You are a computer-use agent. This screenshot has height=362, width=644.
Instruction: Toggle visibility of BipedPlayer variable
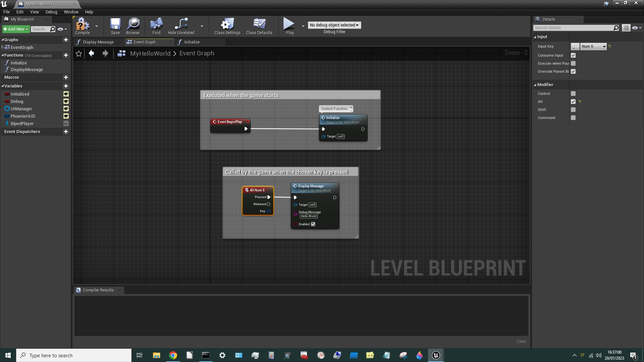(66, 124)
